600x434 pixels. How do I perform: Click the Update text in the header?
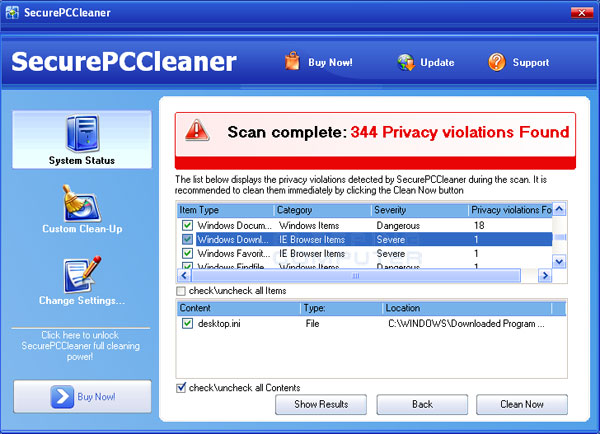pyautogui.click(x=437, y=62)
